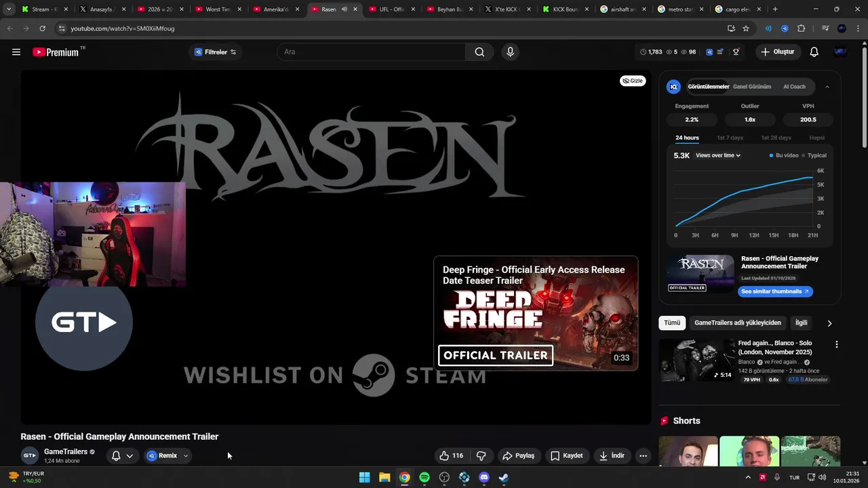Click the vidIQ Rasen thumbnail preview
The height and width of the screenshot is (488, 868).
[x=701, y=273]
